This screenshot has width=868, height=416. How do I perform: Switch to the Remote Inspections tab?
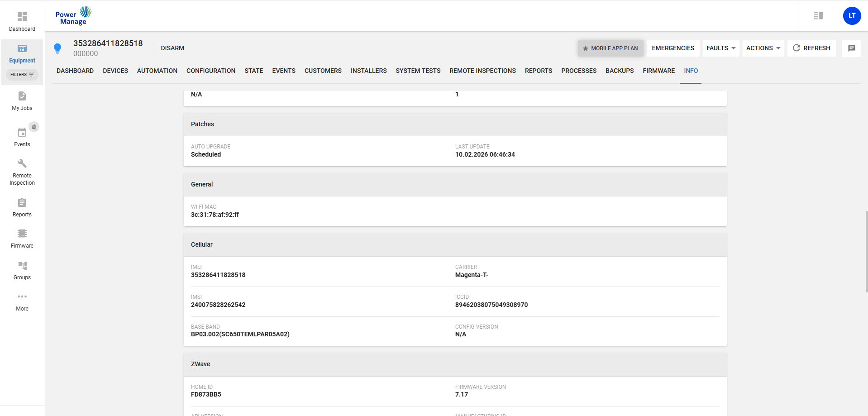click(482, 71)
